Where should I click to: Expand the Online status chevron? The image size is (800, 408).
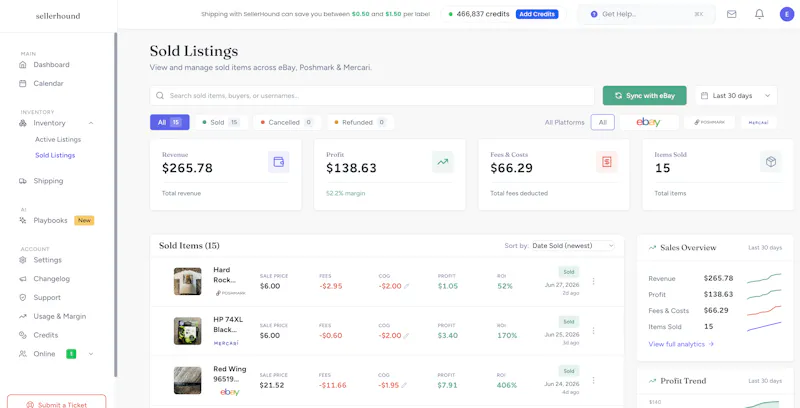91,354
